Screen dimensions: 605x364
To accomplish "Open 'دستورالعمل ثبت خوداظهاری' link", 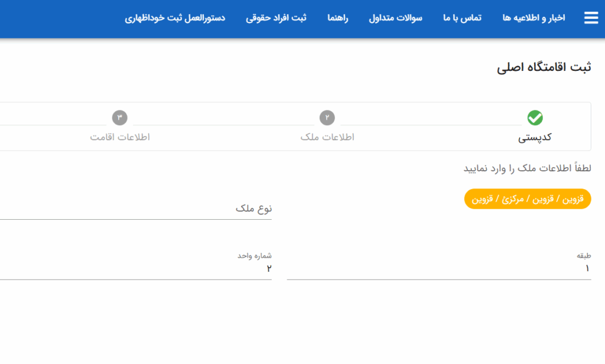I will 175,18.
